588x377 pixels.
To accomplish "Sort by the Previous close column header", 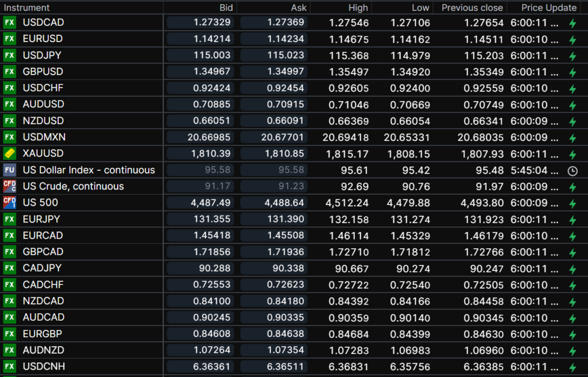I will pos(472,7).
